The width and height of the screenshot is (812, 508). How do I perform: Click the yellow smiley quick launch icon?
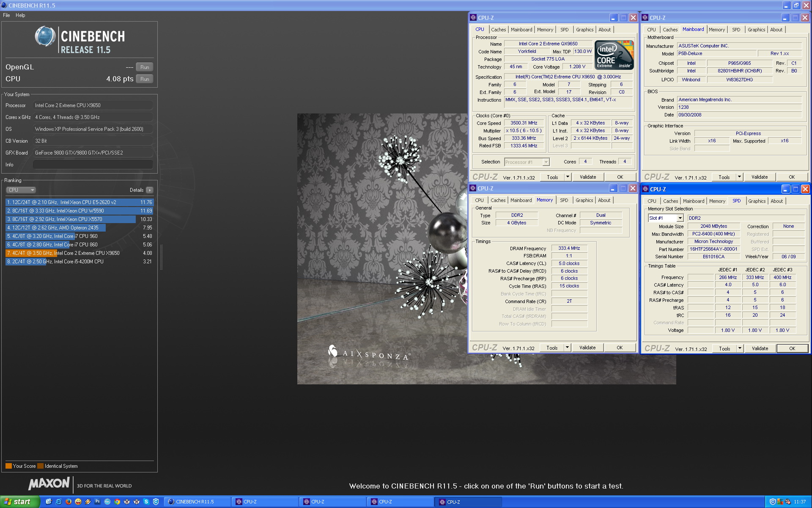point(78,502)
